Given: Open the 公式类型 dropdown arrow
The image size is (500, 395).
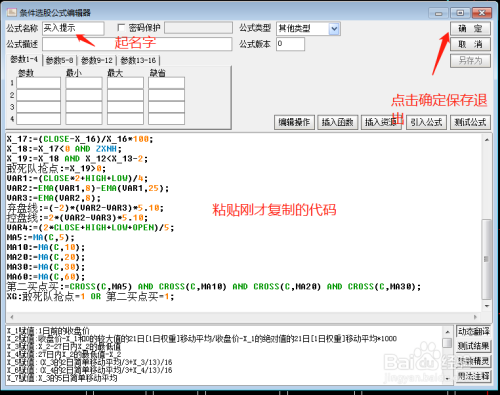Looking at the screenshot, I should 334,29.
